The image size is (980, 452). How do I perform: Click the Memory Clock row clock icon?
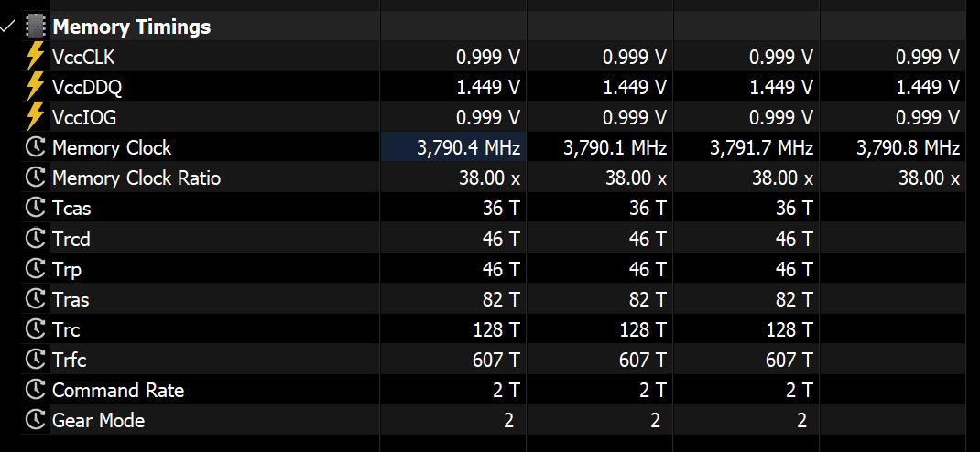pos(35,148)
